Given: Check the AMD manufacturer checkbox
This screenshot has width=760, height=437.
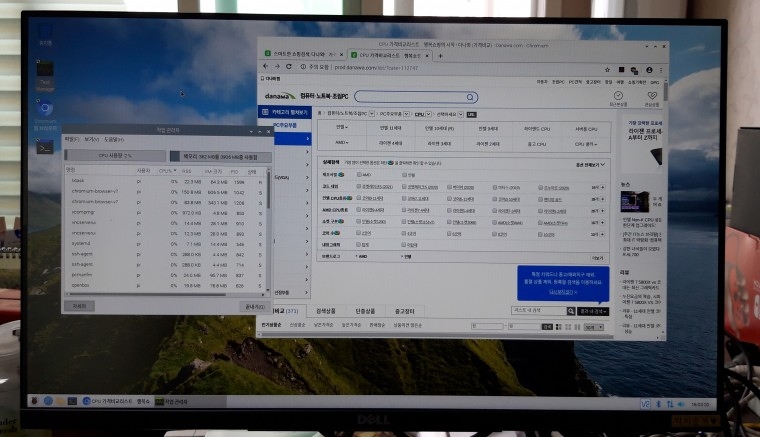Looking at the screenshot, I should click(359, 174).
